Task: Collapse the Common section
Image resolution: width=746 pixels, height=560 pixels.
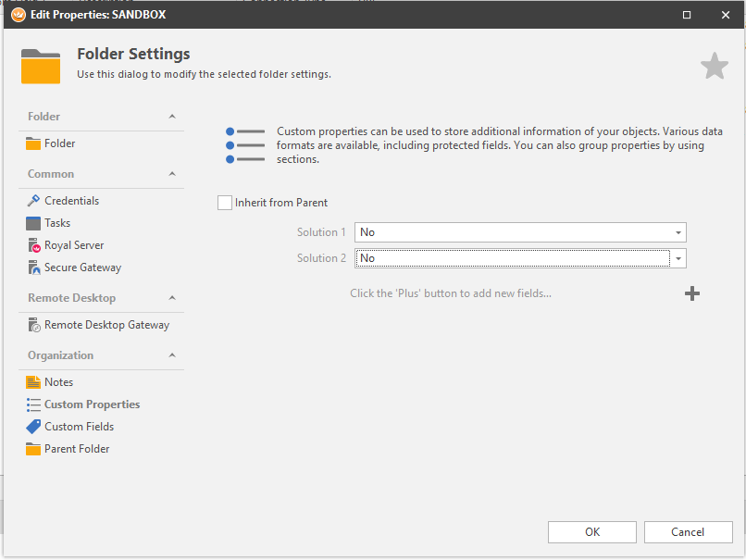Action: tap(172, 174)
